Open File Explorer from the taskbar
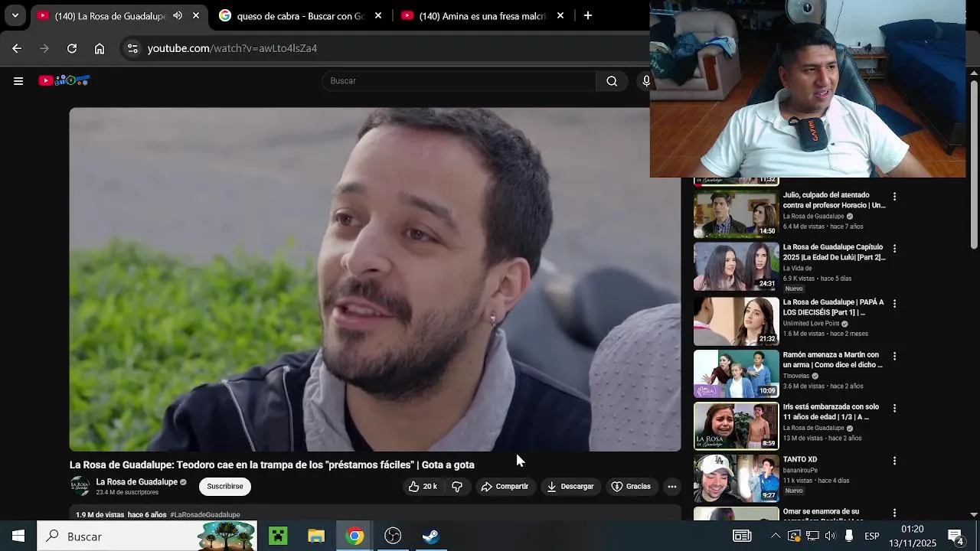 coord(316,536)
